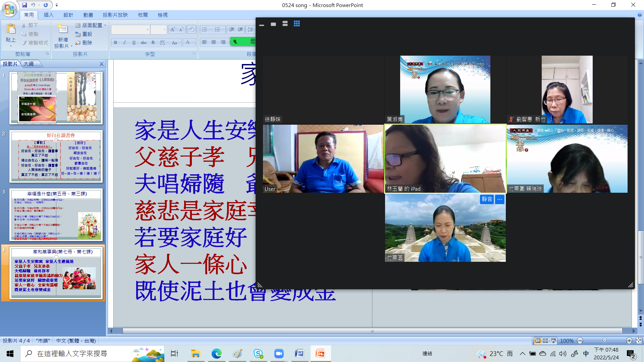Viewport: 644px width, 362px height.
Task: Click the zoom slider handle in the status bar
Action: pyautogui.click(x=604, y=341)
